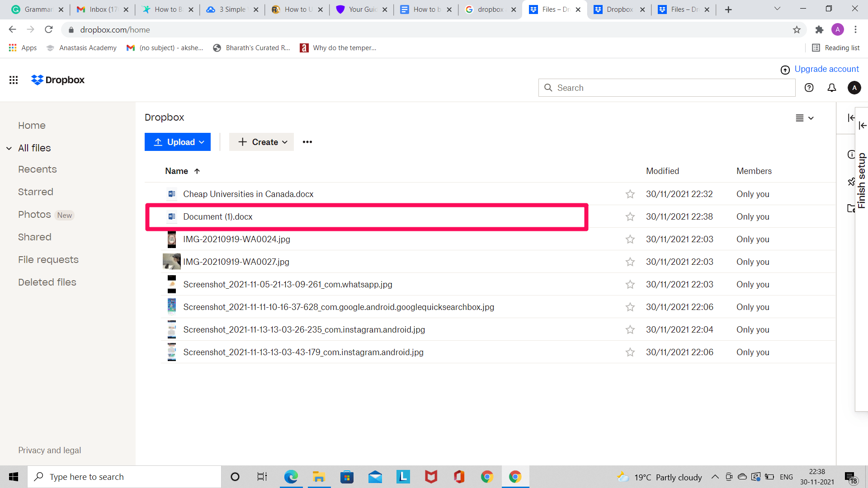
Task: Open Chrome profile avatar
Action: 838,30
